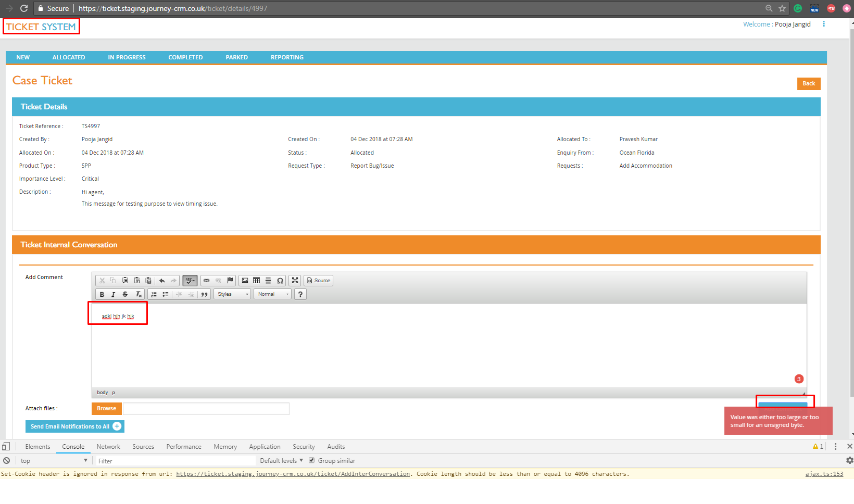Screen dimensions: 854x504
Task: Insert block quote in editor
Action: click(205, 294)
